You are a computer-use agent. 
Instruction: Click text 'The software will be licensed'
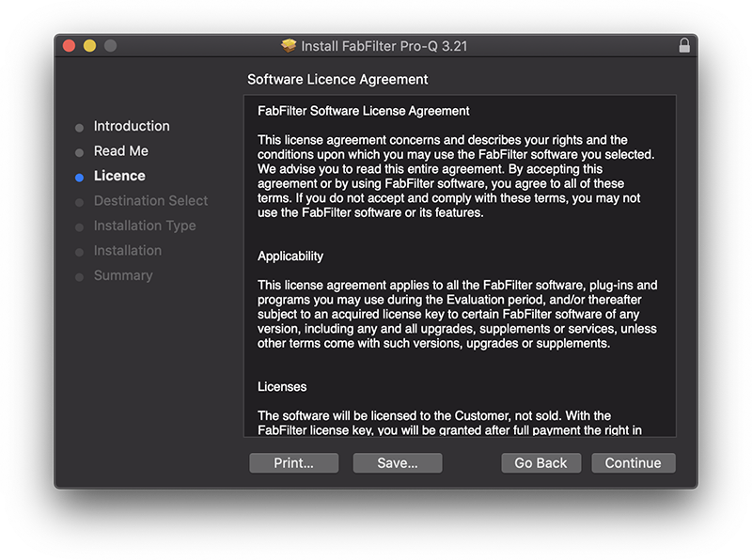pos(449,423)
